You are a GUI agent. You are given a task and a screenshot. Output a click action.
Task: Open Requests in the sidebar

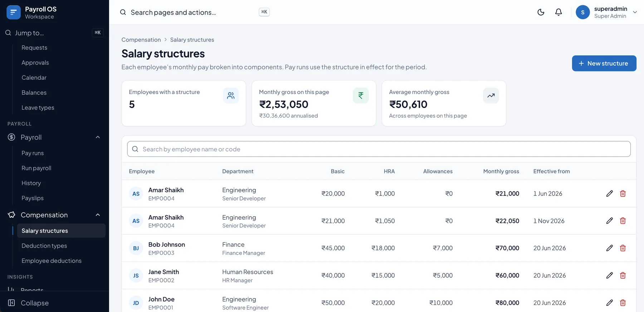point(34,48)
